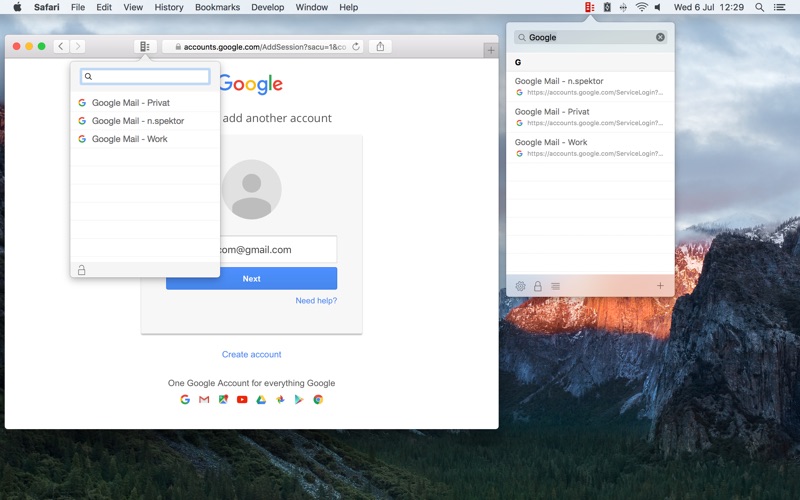Open the Develop menu
Screen dimensions: 800x500
click(268, 7)
